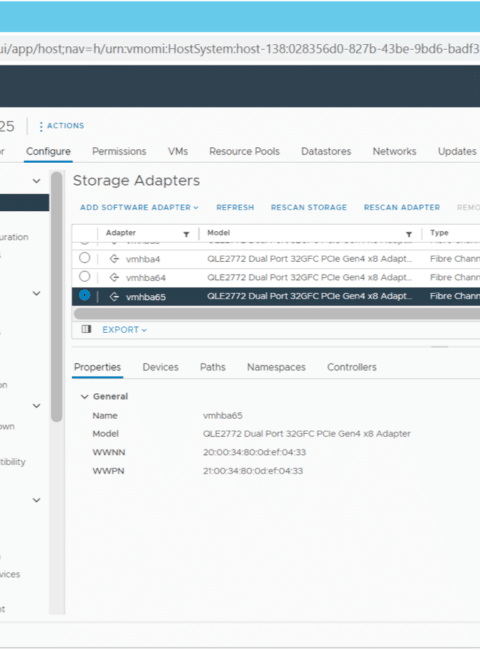Filter the Model column

click(x=409, y=234)
